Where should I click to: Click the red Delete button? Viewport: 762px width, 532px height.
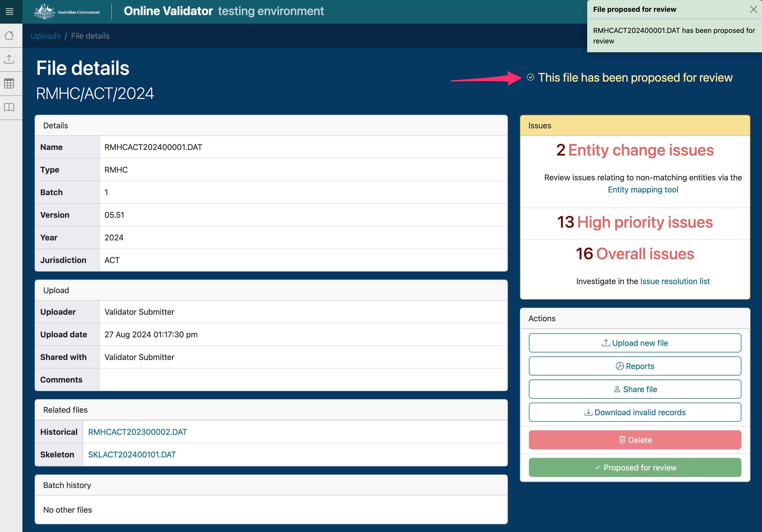pyautogui.click(x=635, y=440)
